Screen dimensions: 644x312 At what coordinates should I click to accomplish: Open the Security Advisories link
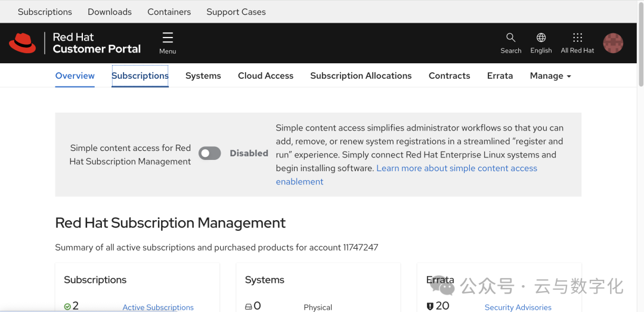(x=518, y=307)
